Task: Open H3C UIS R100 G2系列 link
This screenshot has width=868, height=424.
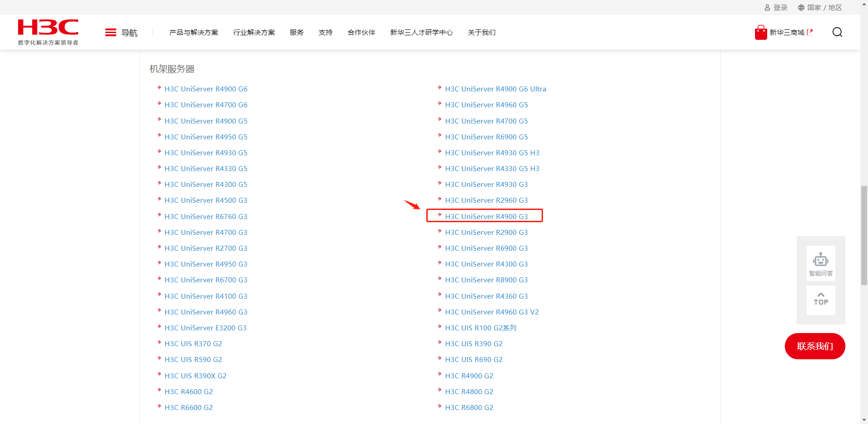Action: (481, 328)
